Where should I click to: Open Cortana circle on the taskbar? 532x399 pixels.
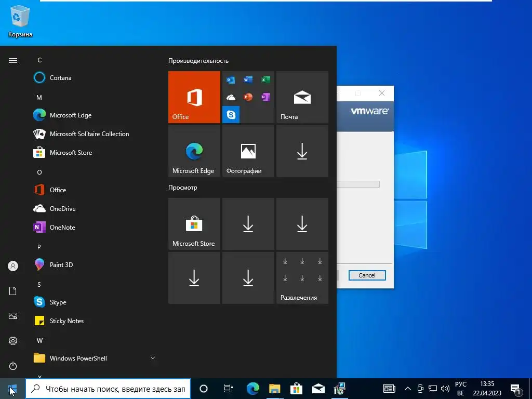(x=204, y=389)
